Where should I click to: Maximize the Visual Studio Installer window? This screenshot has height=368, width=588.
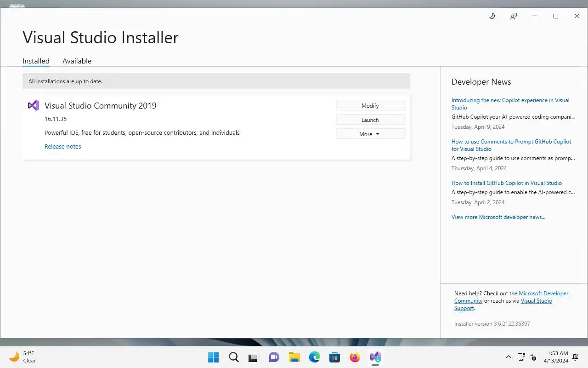click(x=556, y=16)
